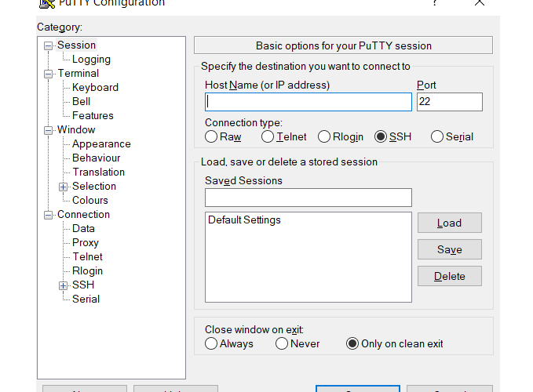
Task: Close the PuTTY Configuration window
Action: pyautogui.click(x=480, y=2)
